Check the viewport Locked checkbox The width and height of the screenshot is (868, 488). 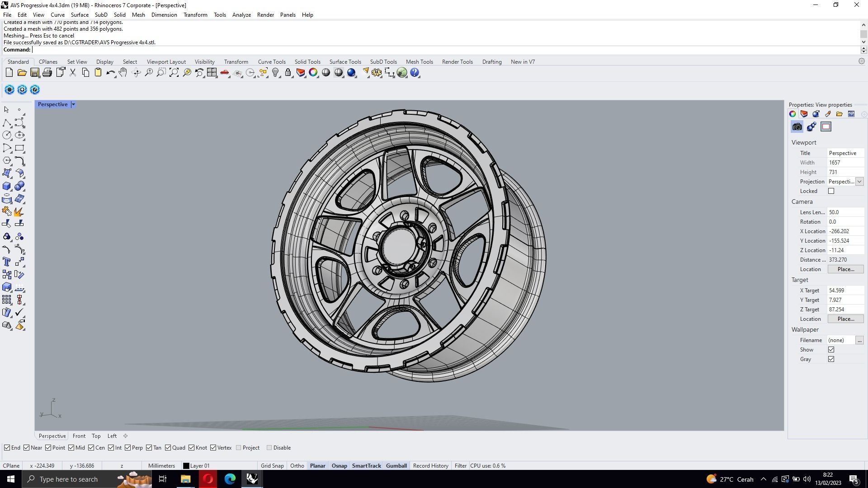(831, 191)
